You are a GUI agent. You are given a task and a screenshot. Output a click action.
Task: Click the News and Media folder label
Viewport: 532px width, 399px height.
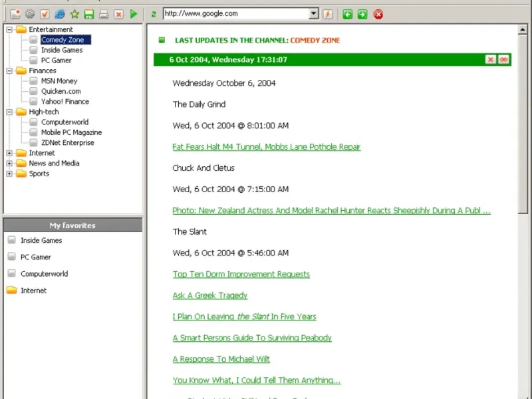tap(54, 163)
